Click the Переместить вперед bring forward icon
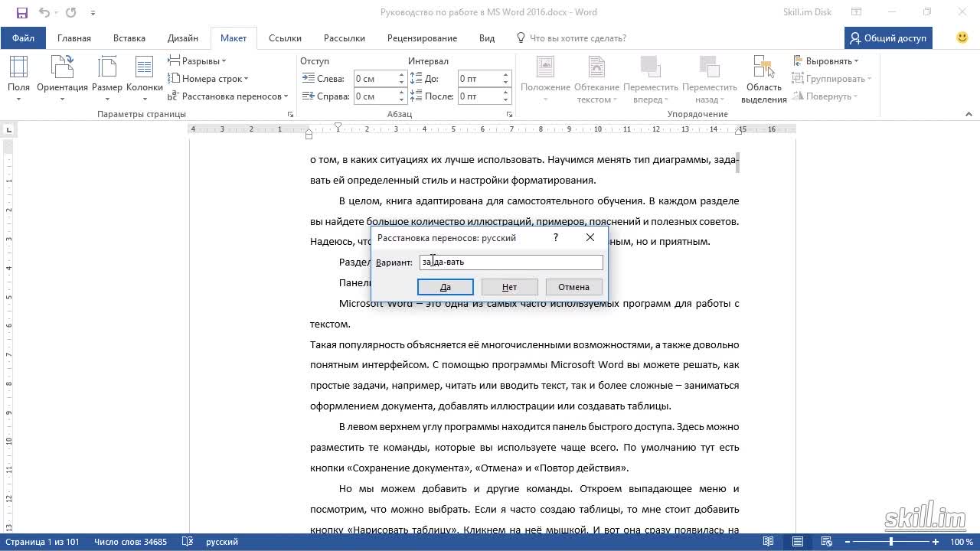The height and width of the screenshot is (551, 980). click(x=651, y=80)
